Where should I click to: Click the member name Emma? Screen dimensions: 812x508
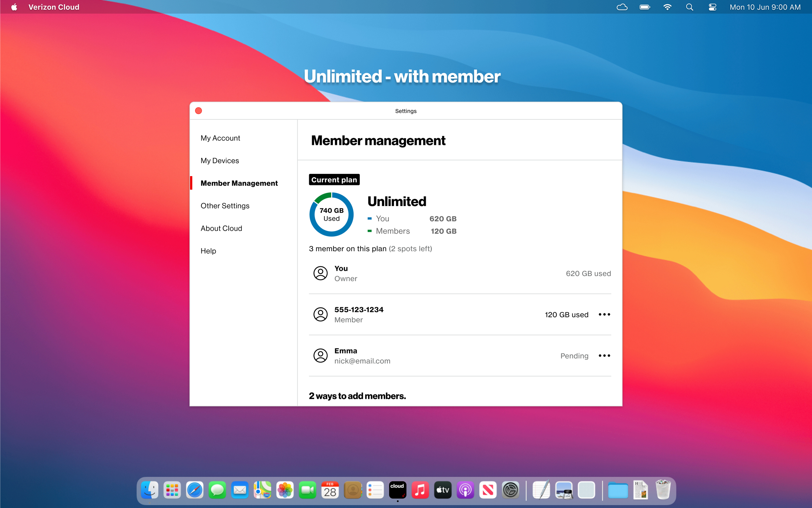(x=345, y=351)
